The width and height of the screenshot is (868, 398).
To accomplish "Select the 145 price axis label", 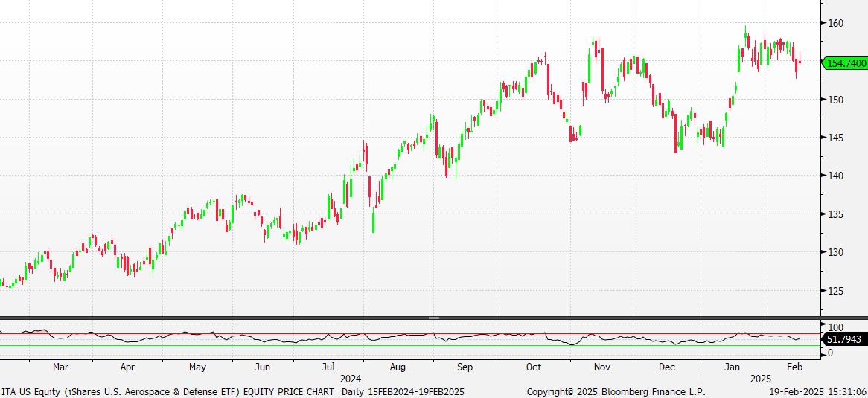I will [x=835, y=138].
